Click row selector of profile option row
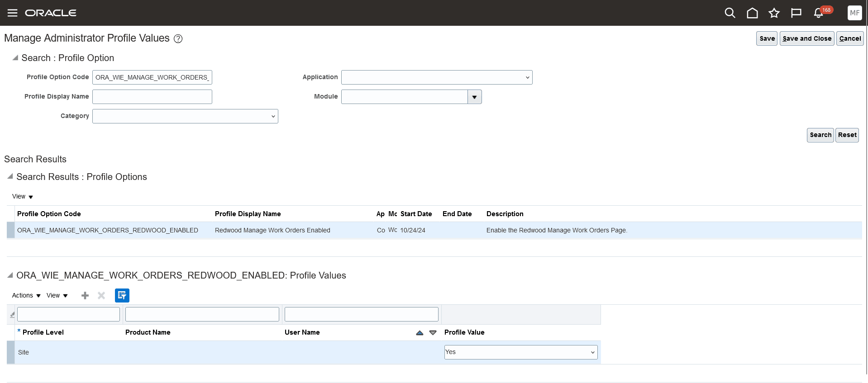This screenshot has height=383, width=868. pyautogui.click(x=11, y=230)
